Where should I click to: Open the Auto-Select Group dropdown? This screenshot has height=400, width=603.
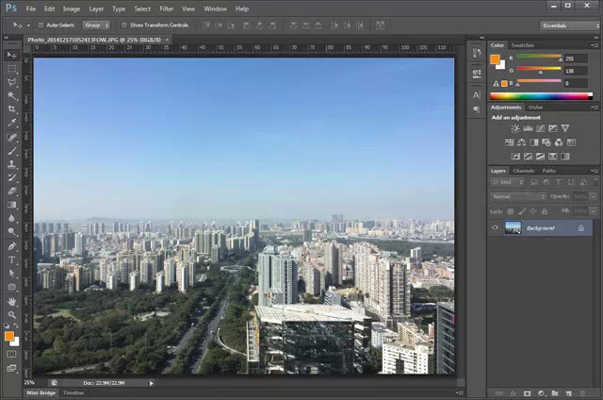tap(96, 25)
